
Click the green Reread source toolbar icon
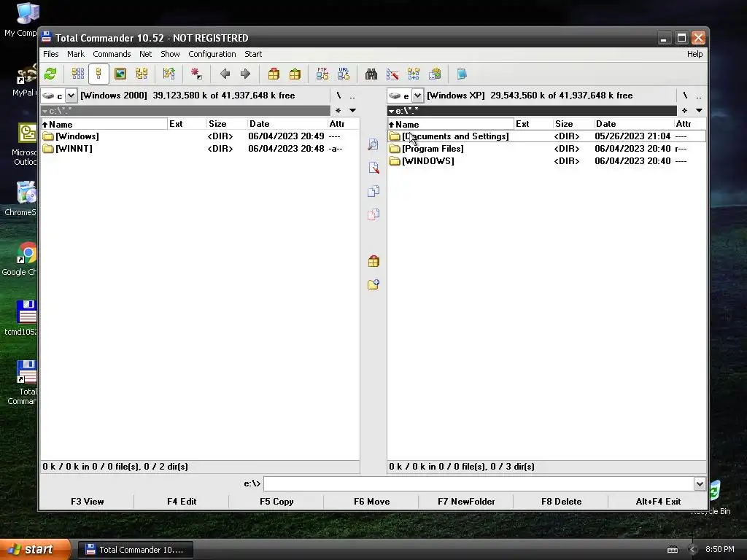[50, 74]
